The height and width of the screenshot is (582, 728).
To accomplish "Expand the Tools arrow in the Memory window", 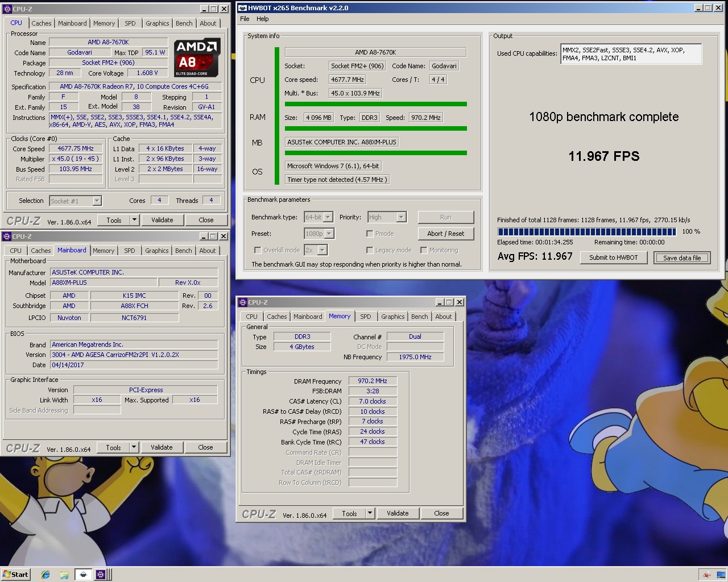I will 370,513.
